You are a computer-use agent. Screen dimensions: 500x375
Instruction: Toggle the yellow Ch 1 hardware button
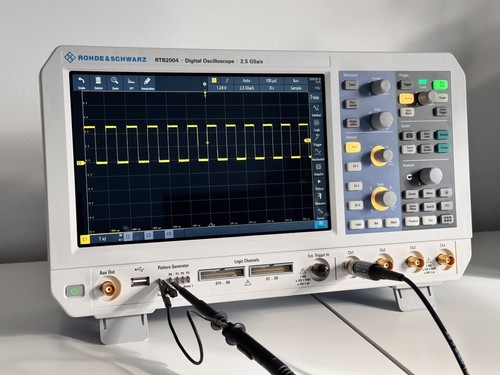pyautogui.click(x=353, y=147)
